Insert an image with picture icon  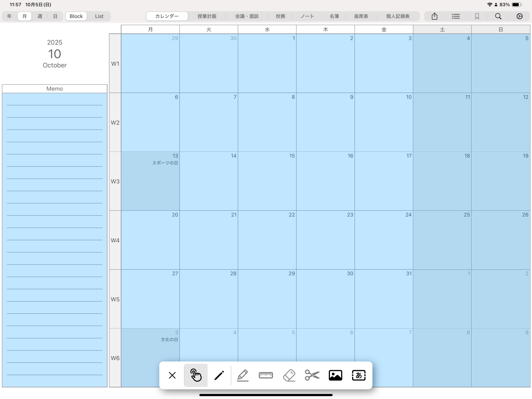tap(335, 375)
